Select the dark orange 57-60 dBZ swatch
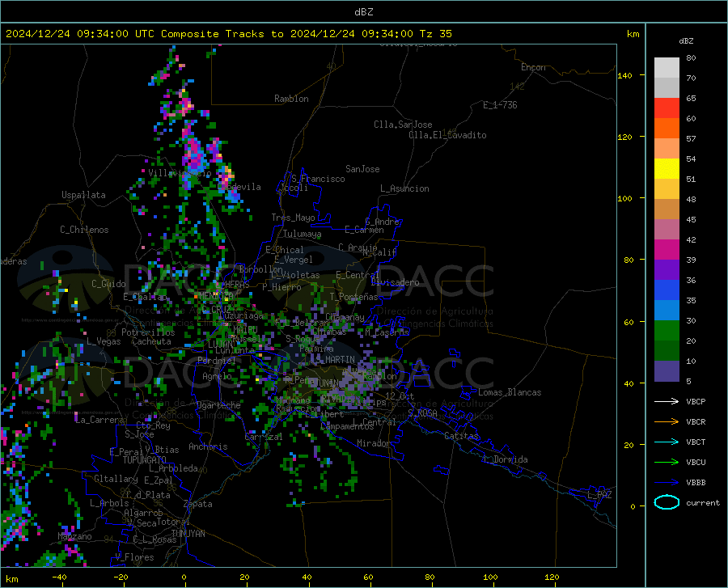Viewport: 728px width, 588px height. (x=667, y=129)
